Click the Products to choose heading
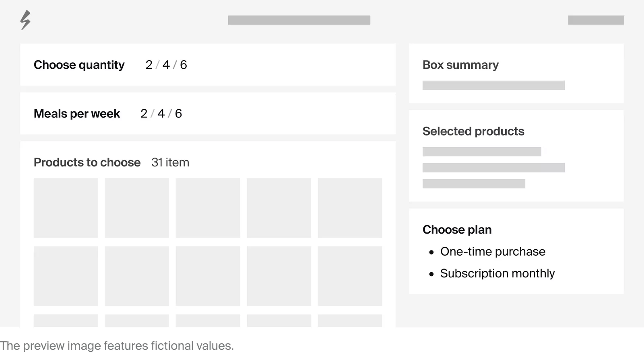This screenshot has width=644, height=353. pyautogui.click(x=87, y=162)
